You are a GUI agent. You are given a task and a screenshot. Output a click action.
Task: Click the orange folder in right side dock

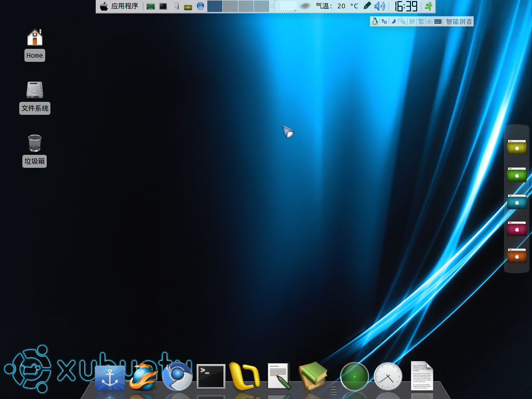click(x=517, y=256)
